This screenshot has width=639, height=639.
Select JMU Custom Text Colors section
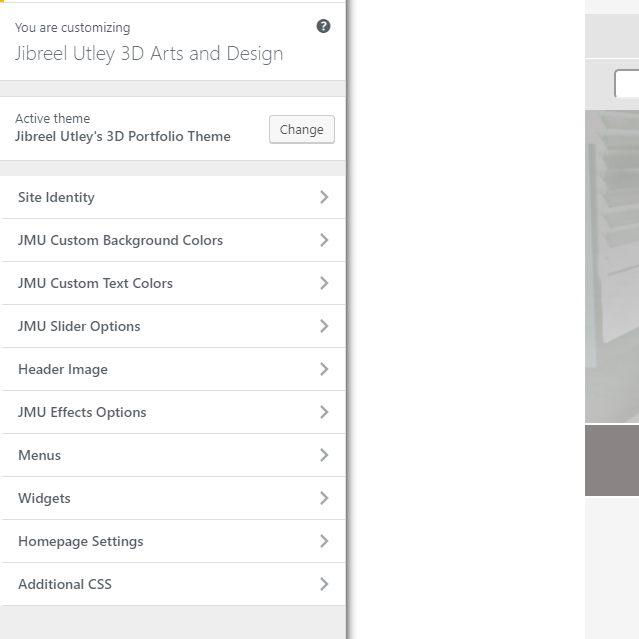(95, 283)
